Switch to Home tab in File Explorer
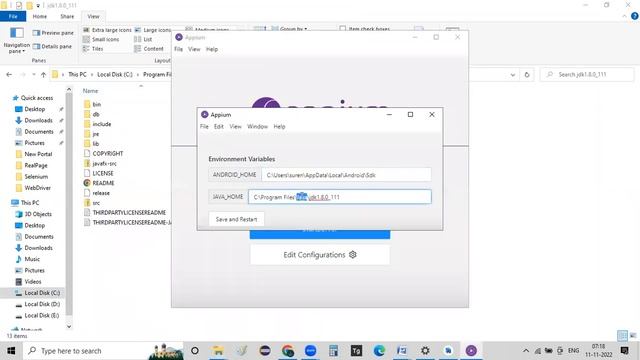Image resolution: width=640 pixels, height=360 pixels. [40, 16]
